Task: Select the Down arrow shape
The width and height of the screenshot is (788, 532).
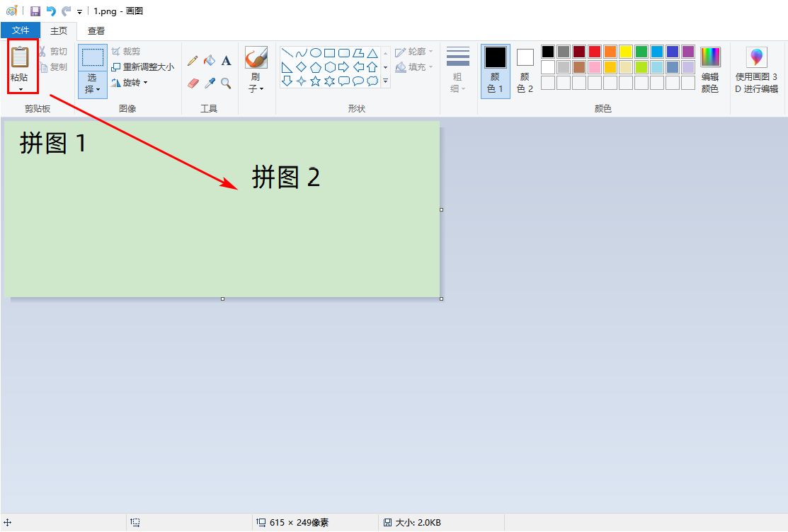Action: coord(287,81)
